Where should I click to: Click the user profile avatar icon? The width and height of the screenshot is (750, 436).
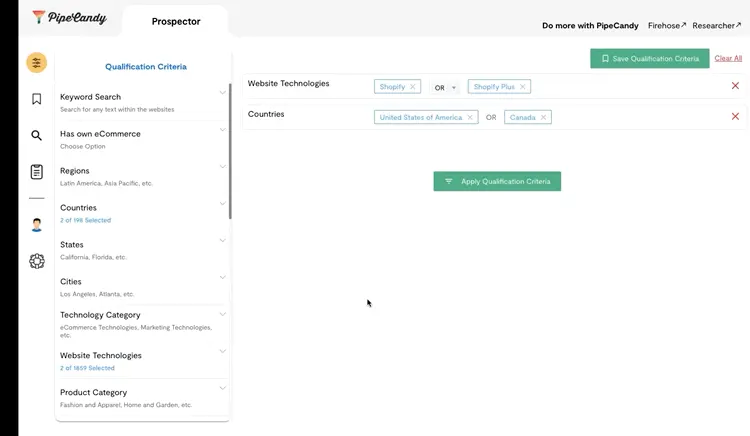[37, 225]
